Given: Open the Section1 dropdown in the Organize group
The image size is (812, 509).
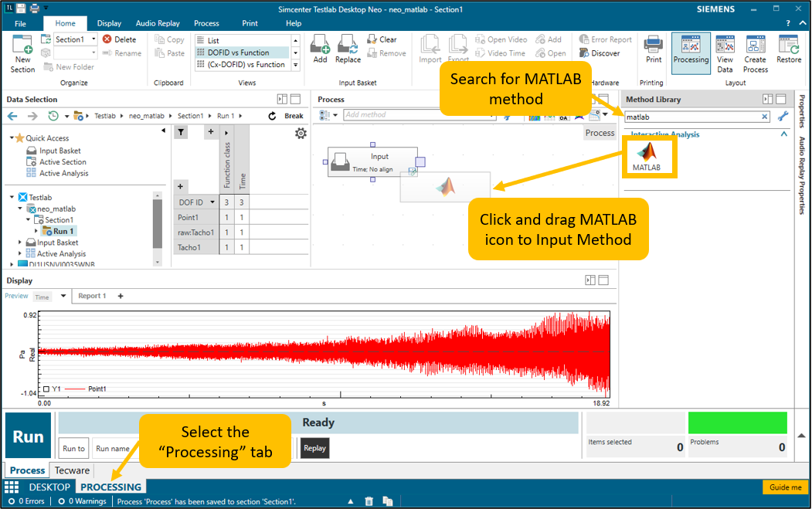Looking at the screenshot, I should pyautogui.click(x=93, y=39).
